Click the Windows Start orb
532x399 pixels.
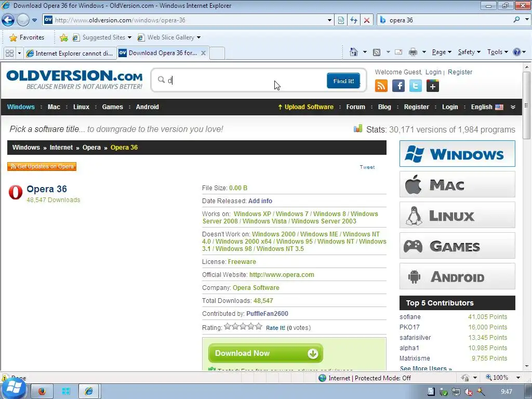[x=14, y=389]
